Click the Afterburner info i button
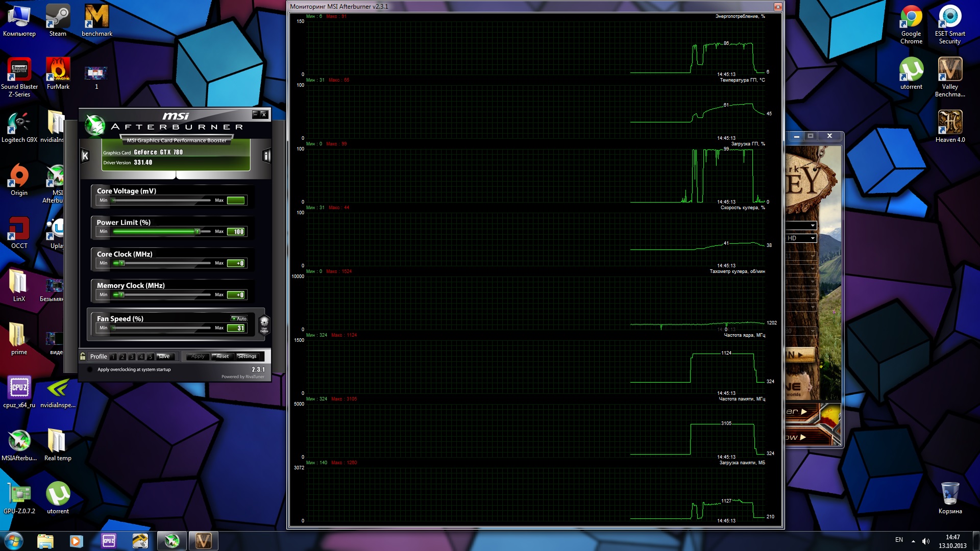Viewport: 980px width, 551px height. pos(266,156)
